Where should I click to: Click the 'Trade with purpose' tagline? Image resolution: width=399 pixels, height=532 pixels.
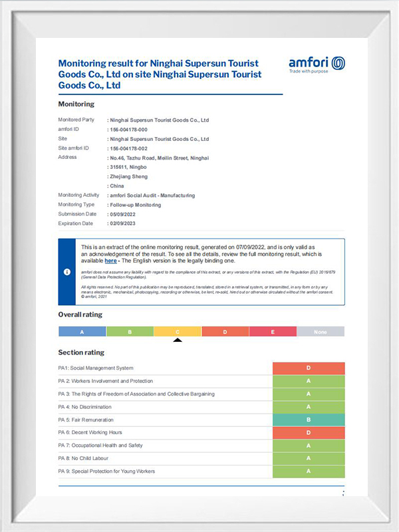coord(309,71)
